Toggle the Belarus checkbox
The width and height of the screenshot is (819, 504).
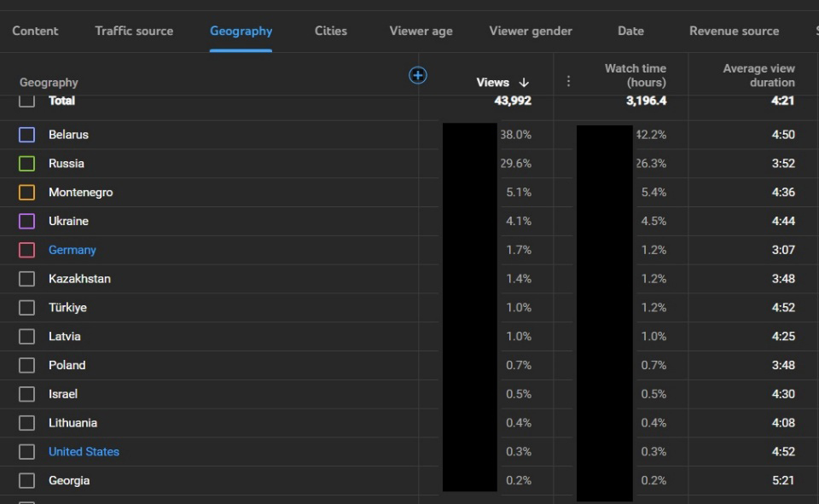pyautogui.click(x=27, y=135)
